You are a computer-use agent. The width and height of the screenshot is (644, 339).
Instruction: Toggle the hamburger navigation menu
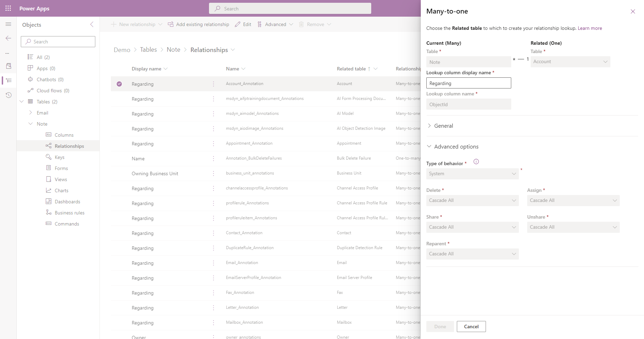click(8, 24)
